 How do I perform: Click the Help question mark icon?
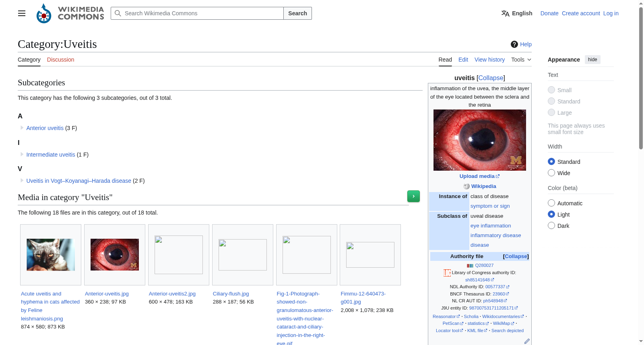514,44
